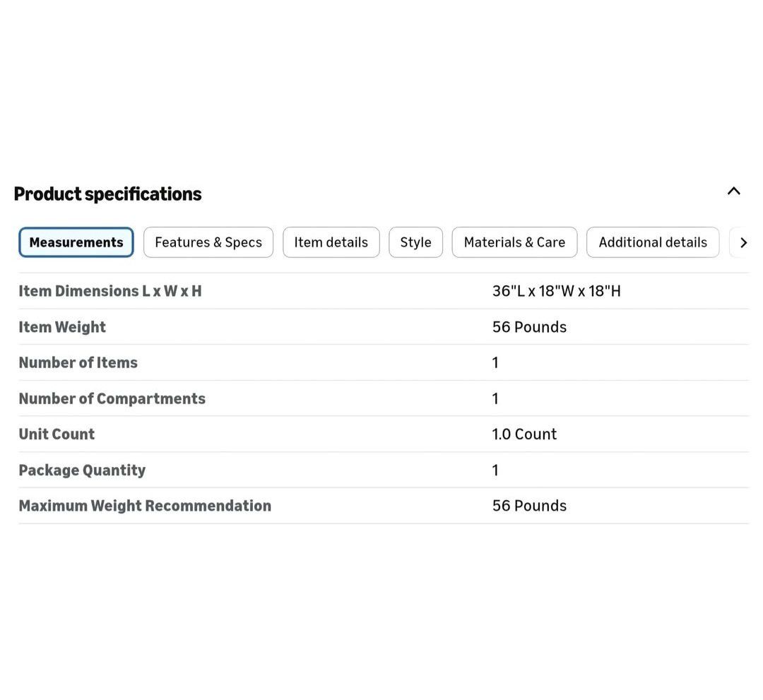
Task: Click the Item Dimensions L x W x H label
Action: click(x=110, y=291)
